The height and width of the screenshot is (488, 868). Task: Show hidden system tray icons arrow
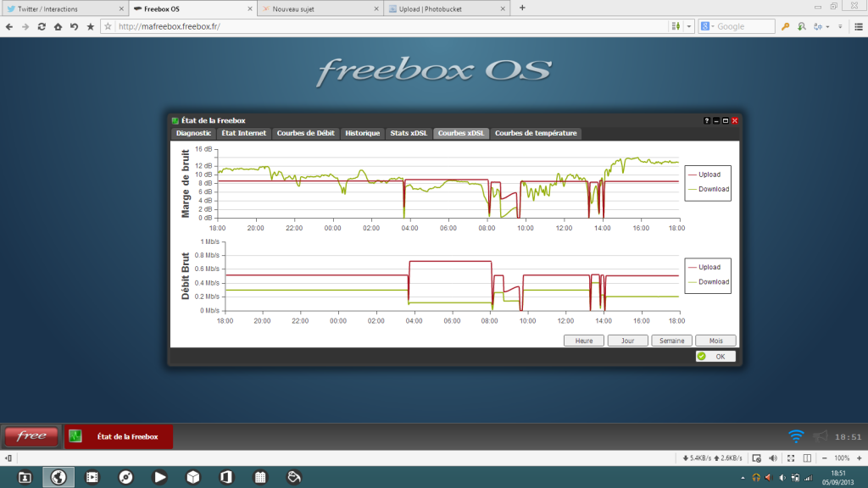pos(743,478)
